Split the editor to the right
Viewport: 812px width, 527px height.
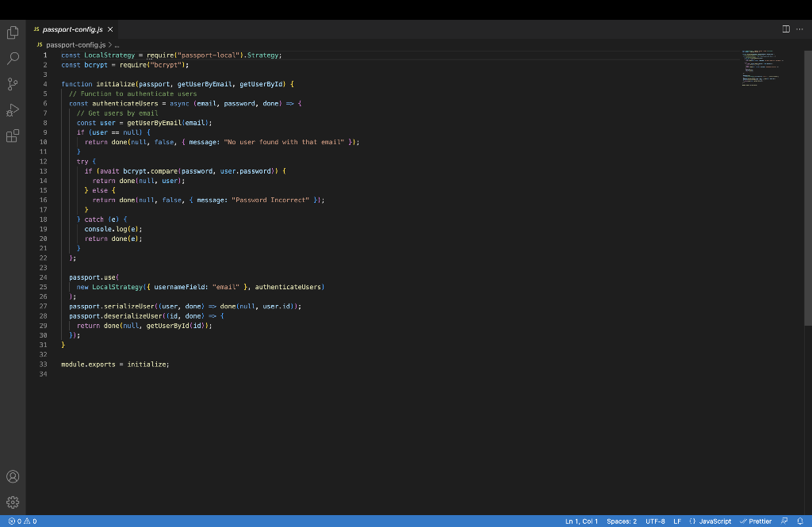click(x=786, y=29)
